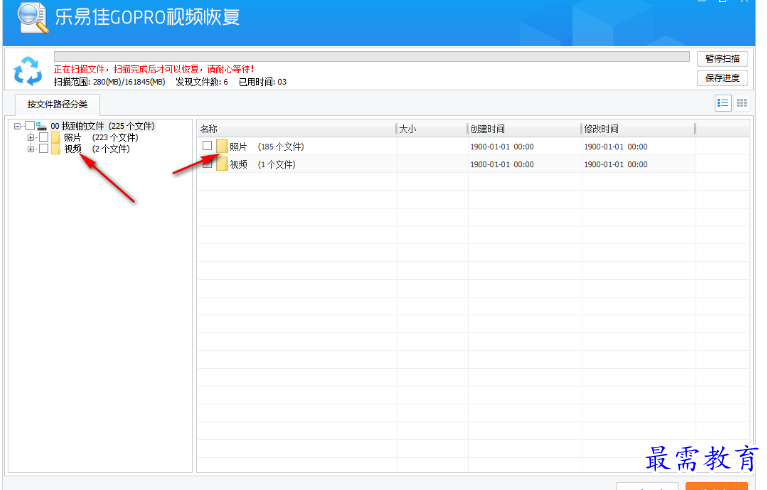The height and width of the screenshot is (490, 767).
Task: Click 照片 row creation time 1900-01-01 00:00
Action: pyautogui.click(x=502, y=147)
